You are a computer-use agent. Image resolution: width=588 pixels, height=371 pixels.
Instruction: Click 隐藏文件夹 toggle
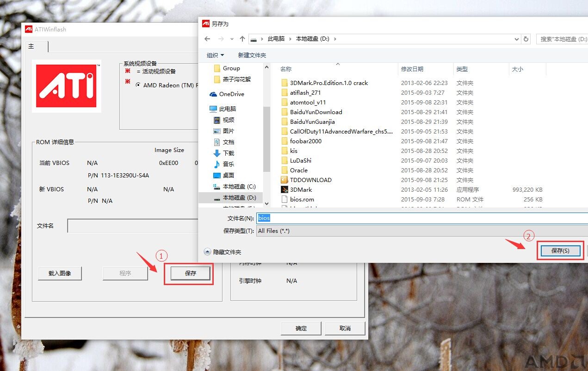223,252
